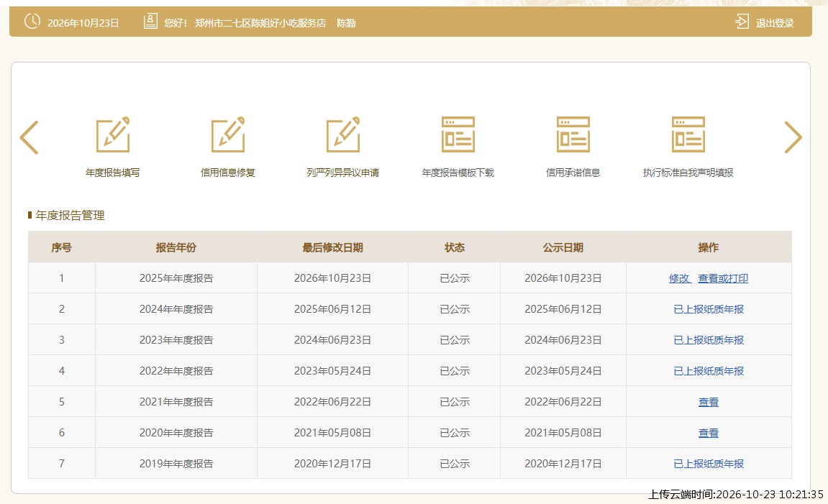Click the 2020年12月17日 last-modified date cell
The image size is (828, 504).
click(x=332, y=464)
